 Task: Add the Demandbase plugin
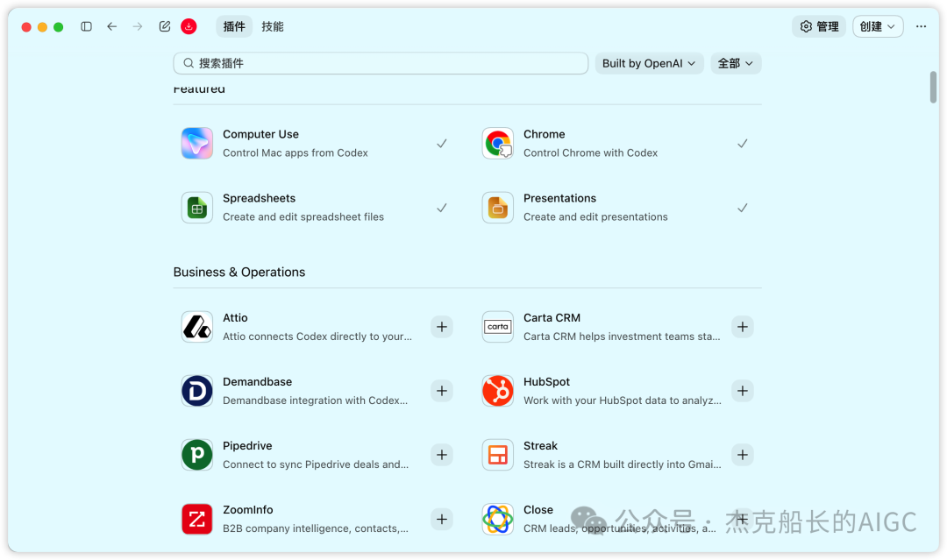click(x=441, y=391)
